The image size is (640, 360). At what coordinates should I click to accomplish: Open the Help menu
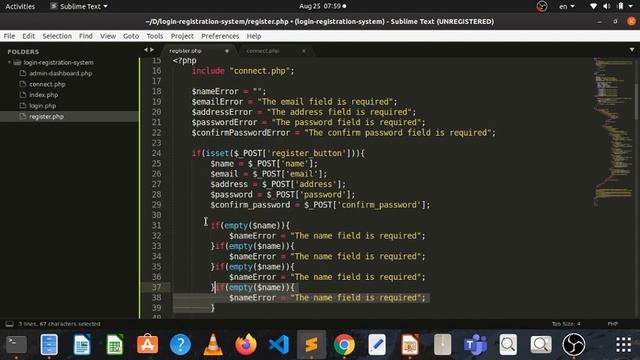253,36
